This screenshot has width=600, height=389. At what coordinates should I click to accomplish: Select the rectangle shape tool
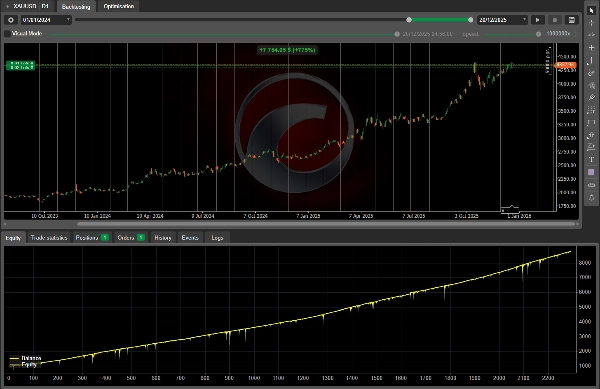tap(591, 123)
